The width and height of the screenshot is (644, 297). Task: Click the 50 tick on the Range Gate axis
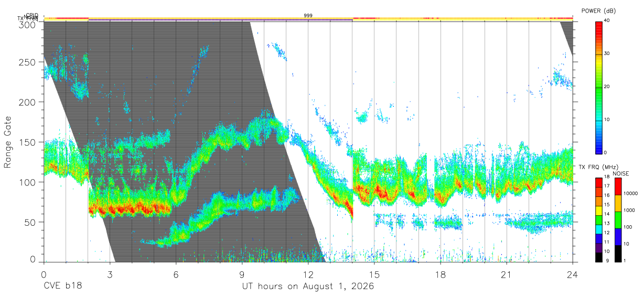click(30, 222)
